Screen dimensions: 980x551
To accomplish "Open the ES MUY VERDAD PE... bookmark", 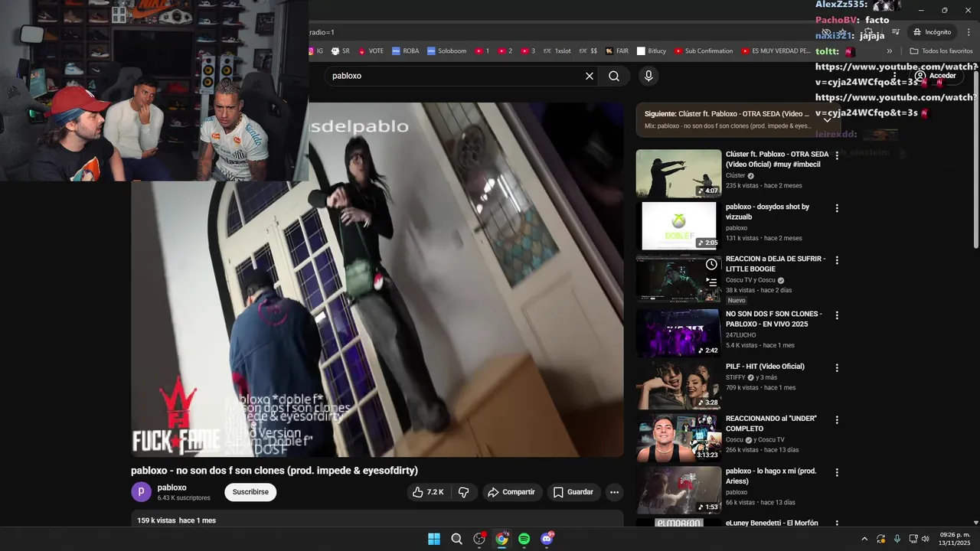I will 776,51.
